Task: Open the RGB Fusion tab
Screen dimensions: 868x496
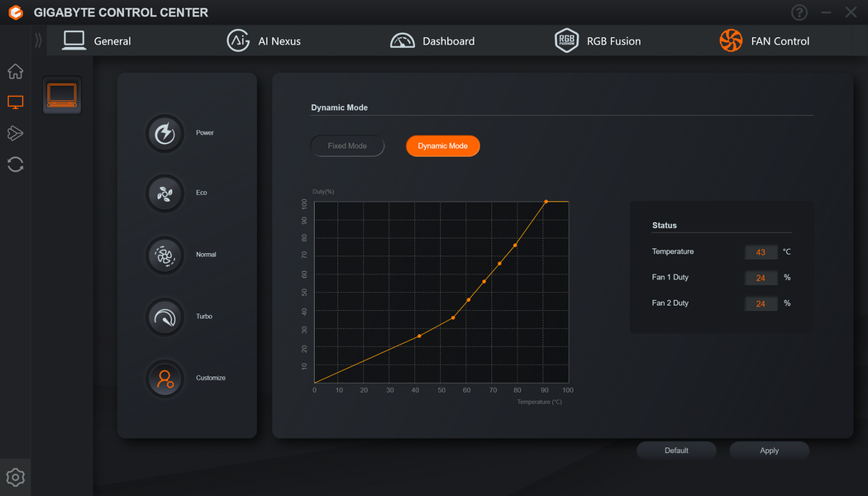Action: click(598, 41)
